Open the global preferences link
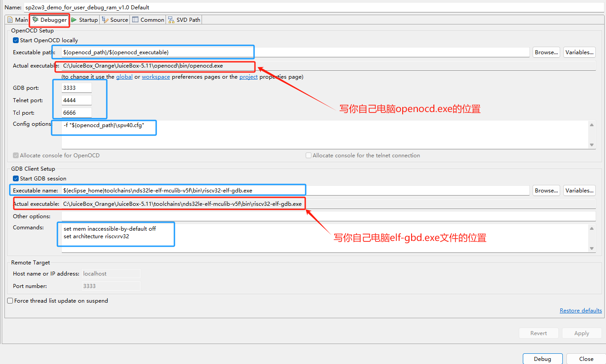606x364 pixels. (x=124, y=77)
